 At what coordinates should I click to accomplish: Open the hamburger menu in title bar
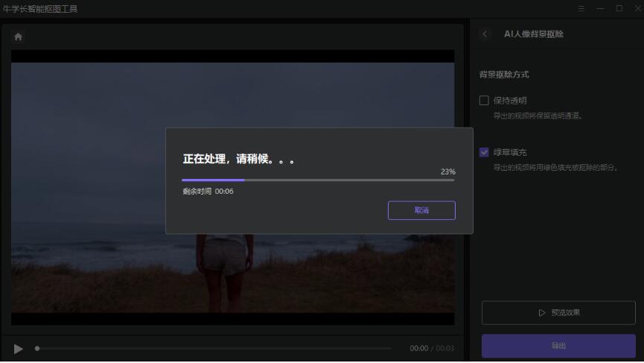pyautogui.click(x=581, y=8)
